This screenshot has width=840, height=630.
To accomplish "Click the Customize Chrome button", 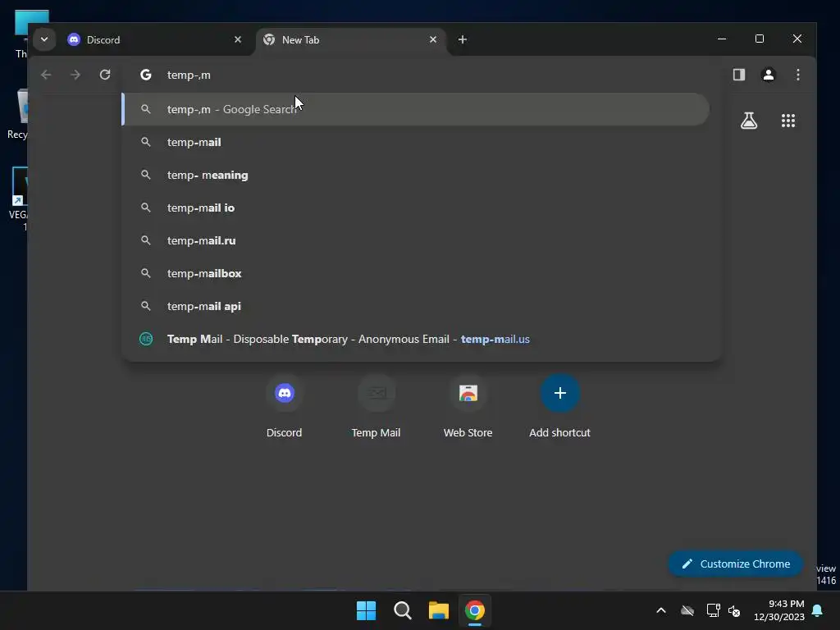I will (736, 564).
